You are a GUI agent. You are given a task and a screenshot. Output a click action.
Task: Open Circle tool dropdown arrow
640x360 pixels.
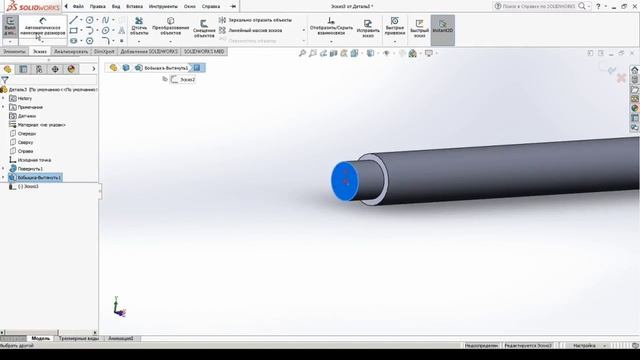tap(97, 20)
